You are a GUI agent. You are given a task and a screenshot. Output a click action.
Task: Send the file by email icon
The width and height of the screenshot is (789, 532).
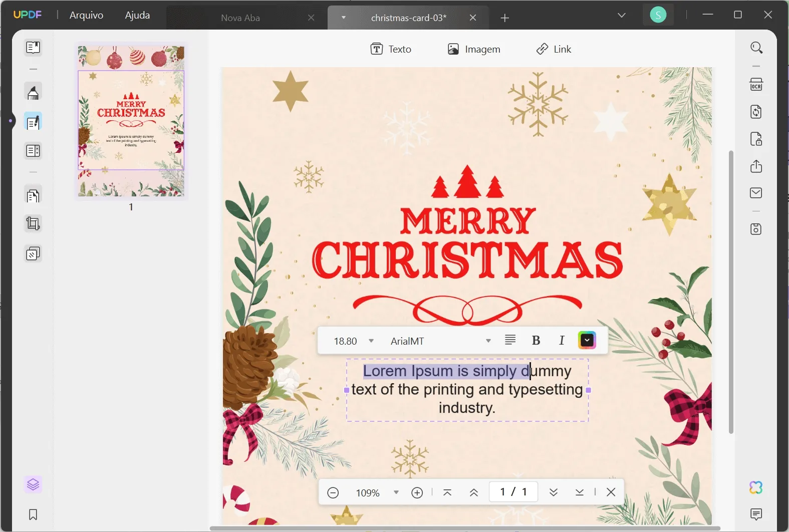pyautogui.click(x=756, y=193)
